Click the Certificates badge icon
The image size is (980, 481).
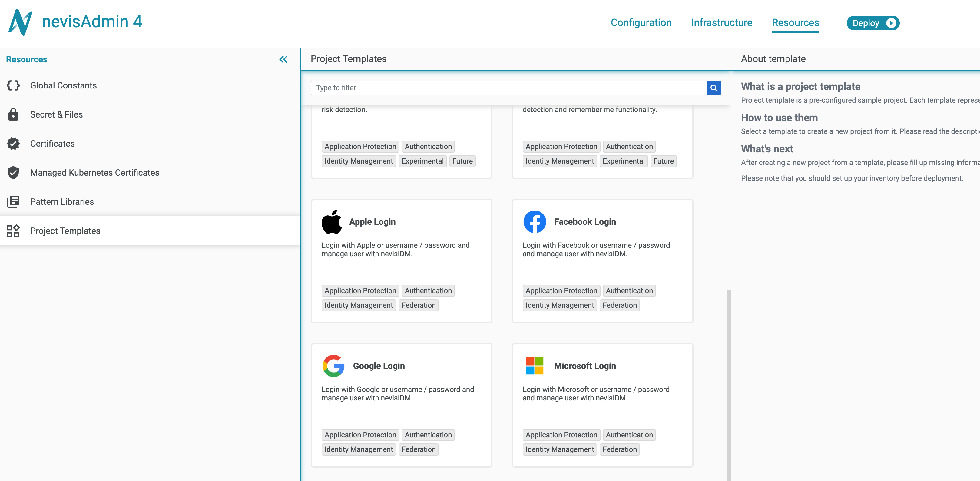(13, 144)
